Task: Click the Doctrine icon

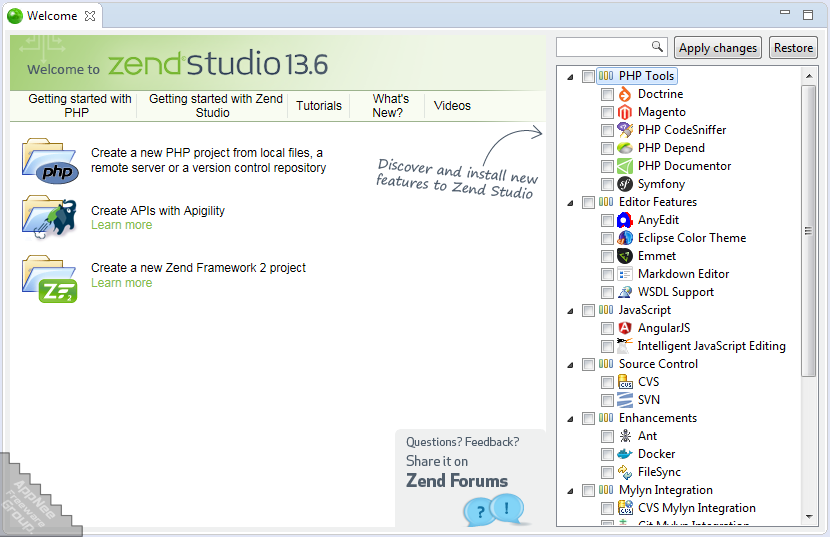Action: click(x=625, y=94)
